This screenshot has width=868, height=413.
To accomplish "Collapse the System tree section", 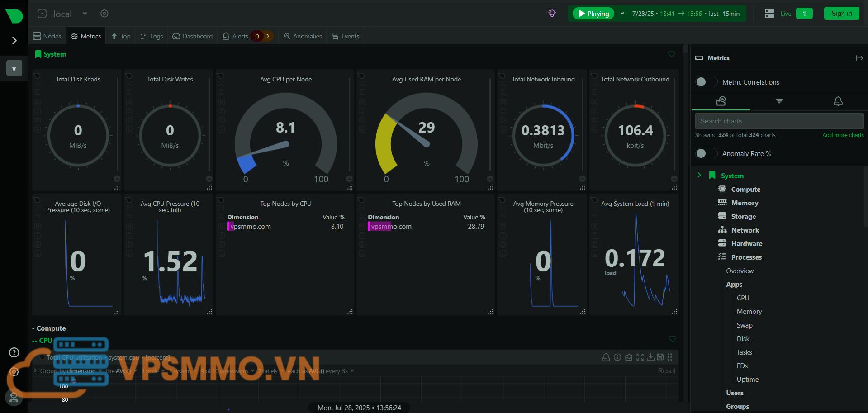I will (699, 176).
